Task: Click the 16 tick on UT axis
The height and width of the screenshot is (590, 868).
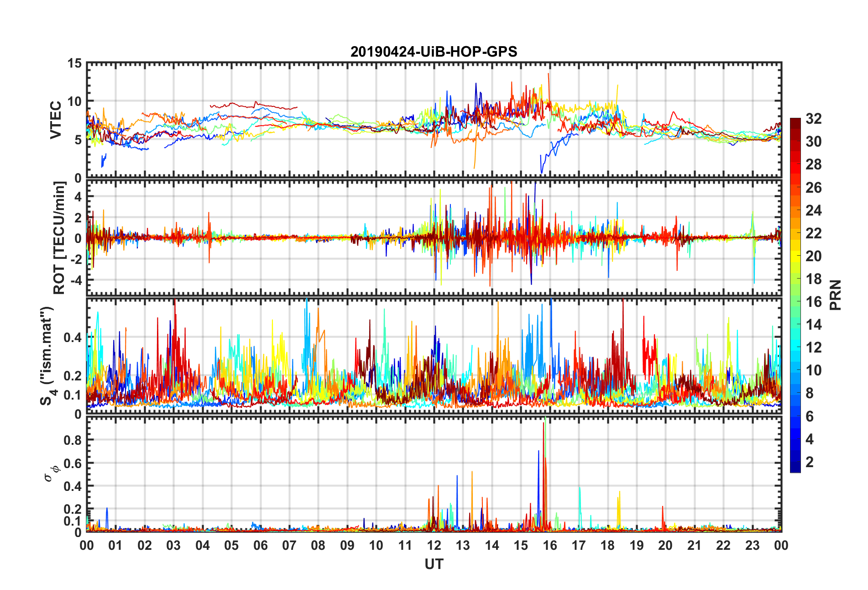Action: click(x=550, y=546)
